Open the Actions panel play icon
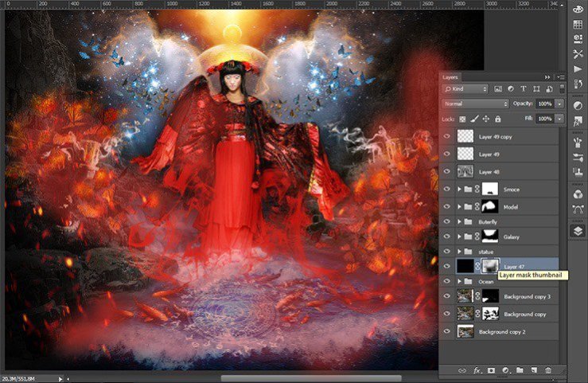The height and width of the screenshot is (383, 588). (x=578, y=69)
